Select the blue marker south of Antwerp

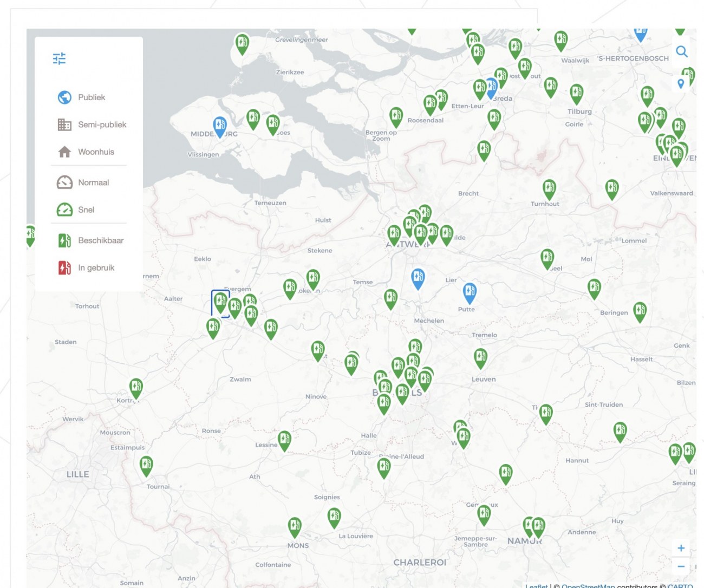pos(418,279)
